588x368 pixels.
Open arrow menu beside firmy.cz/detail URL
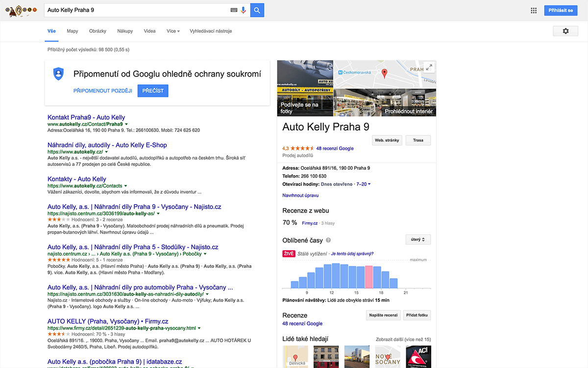[x=199, y=328]
